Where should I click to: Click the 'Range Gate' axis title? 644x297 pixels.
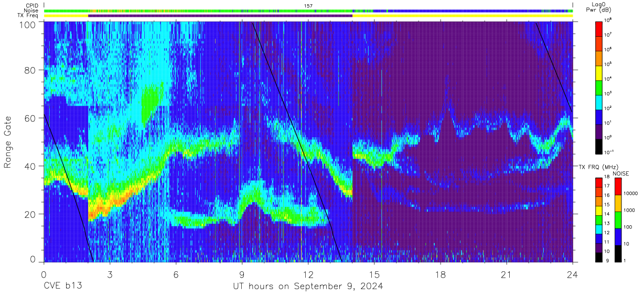pyautogui.click(x=8, y=141)
